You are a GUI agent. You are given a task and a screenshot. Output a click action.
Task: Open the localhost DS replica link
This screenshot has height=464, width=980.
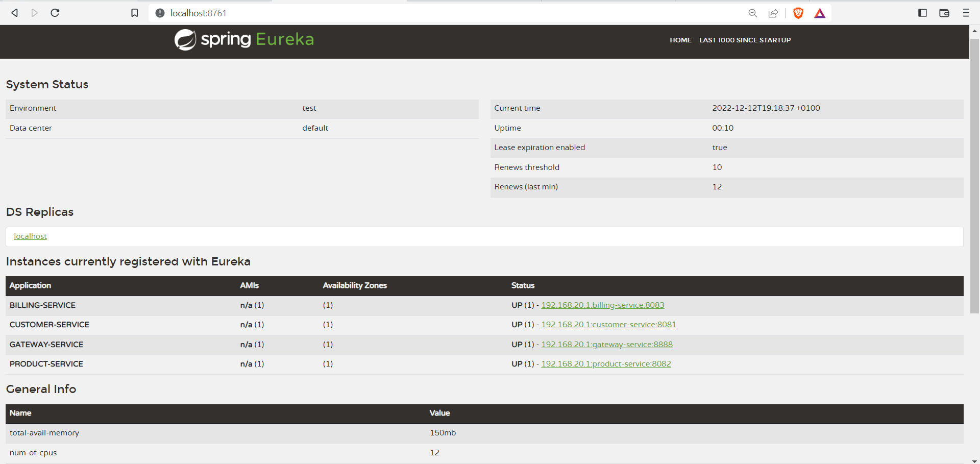click(30, 236)
